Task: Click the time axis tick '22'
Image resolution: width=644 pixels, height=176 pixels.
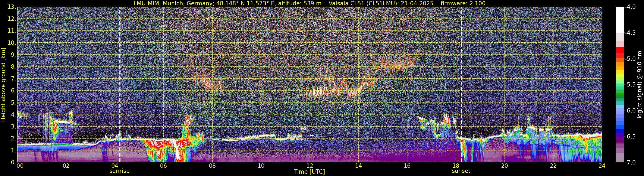Action: click(x=553, y=166)
